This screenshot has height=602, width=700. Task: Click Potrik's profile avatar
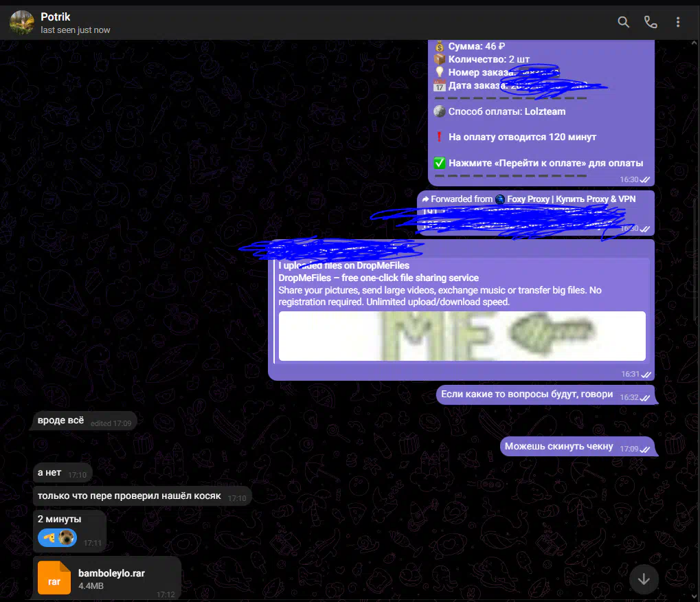(22, 22)
